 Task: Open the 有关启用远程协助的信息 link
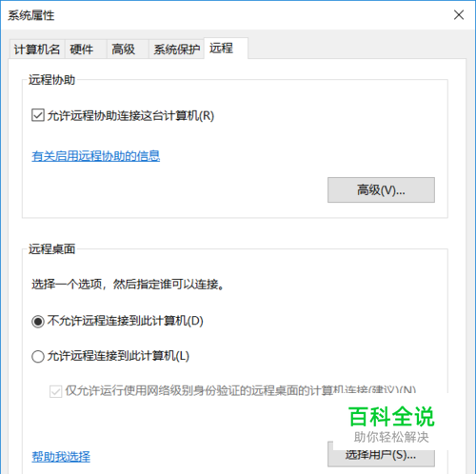pyautogui.click(x=96, y=156)
